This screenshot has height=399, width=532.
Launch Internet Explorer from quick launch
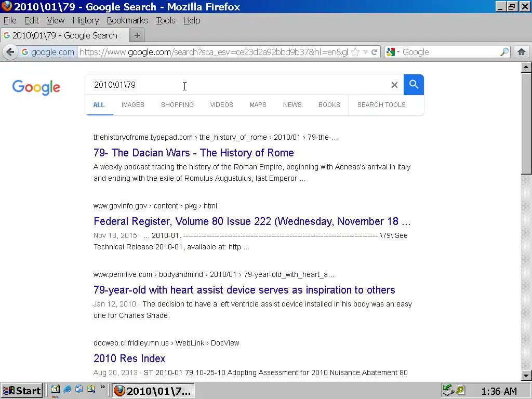67,389
